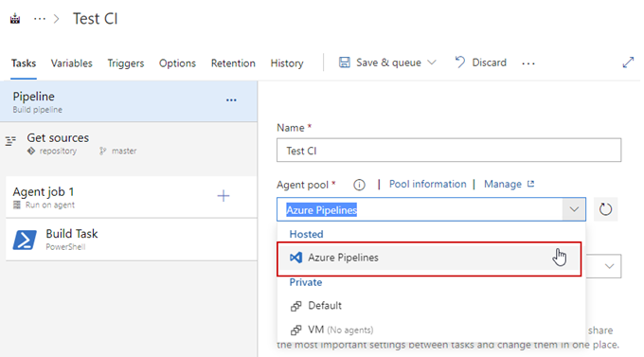This screenshot has width=644, height=357.
Task: Open the Variables tab
Action: pyautogui.click(x=71, y=63)
